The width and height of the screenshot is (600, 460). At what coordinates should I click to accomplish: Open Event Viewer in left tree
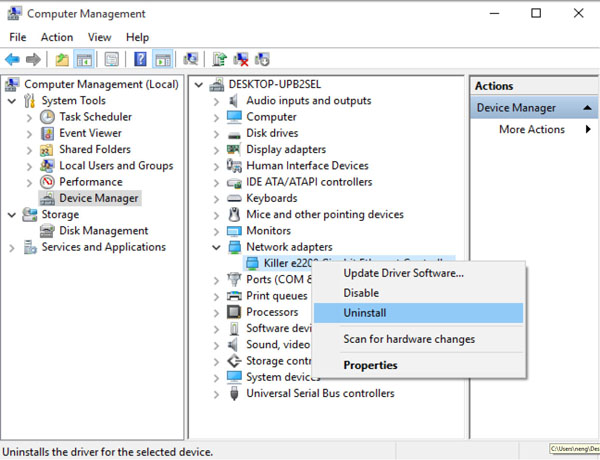(90, 133)
